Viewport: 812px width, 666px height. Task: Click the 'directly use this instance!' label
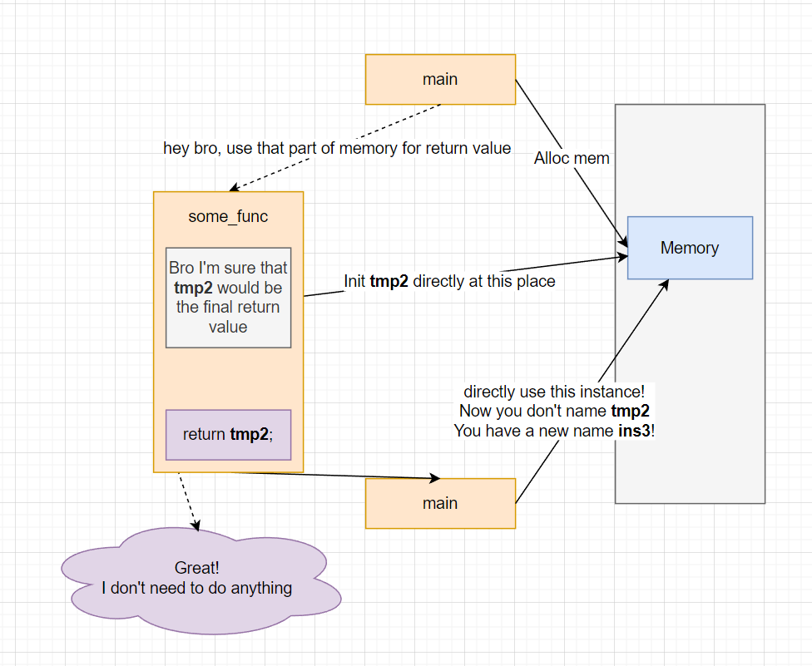point(554,411)
